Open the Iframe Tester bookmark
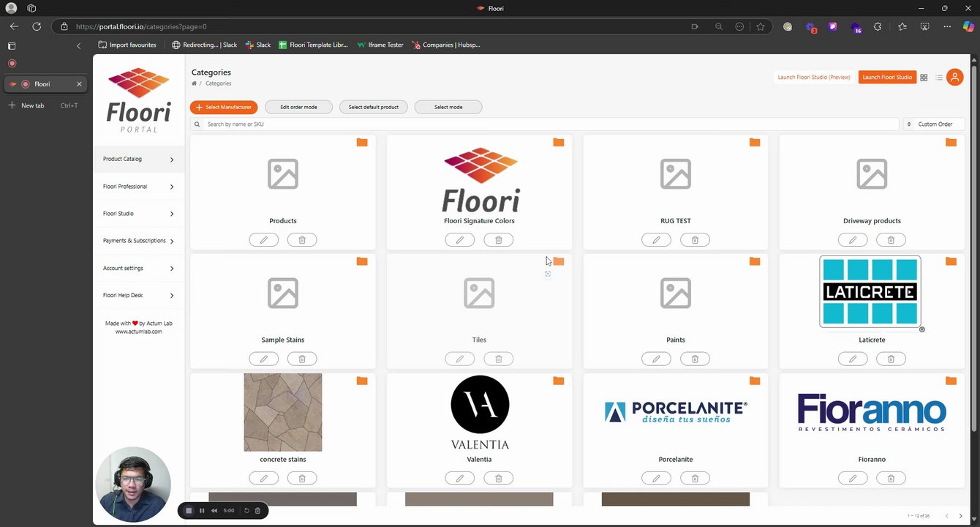Image resolution: width=980 pixels, height=527 pixels. click(x=380, y=45)
